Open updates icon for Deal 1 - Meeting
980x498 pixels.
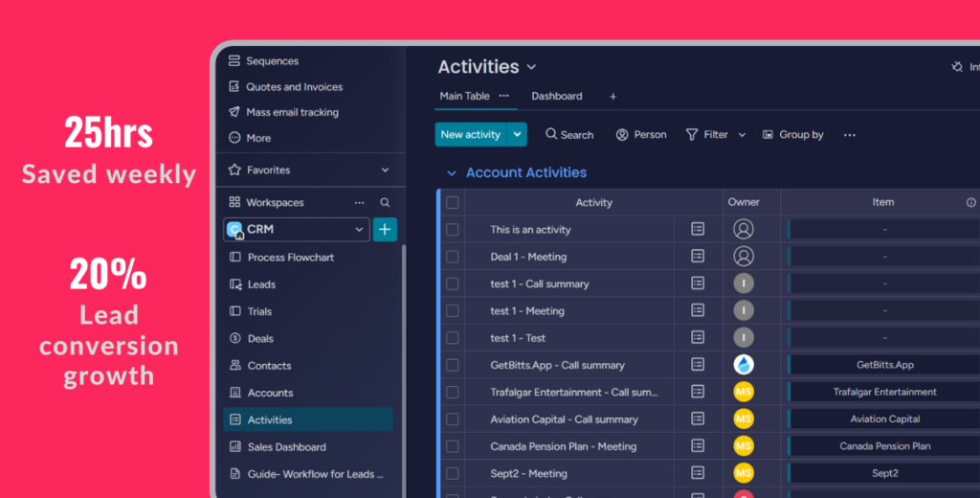(x=698, y=257)
